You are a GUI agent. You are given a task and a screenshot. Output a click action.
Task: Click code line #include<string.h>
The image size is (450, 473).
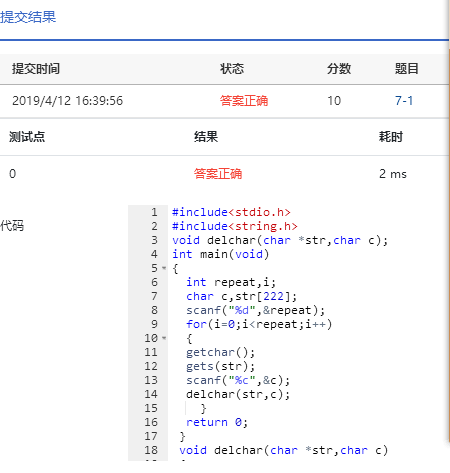click(x=234, y=226)
